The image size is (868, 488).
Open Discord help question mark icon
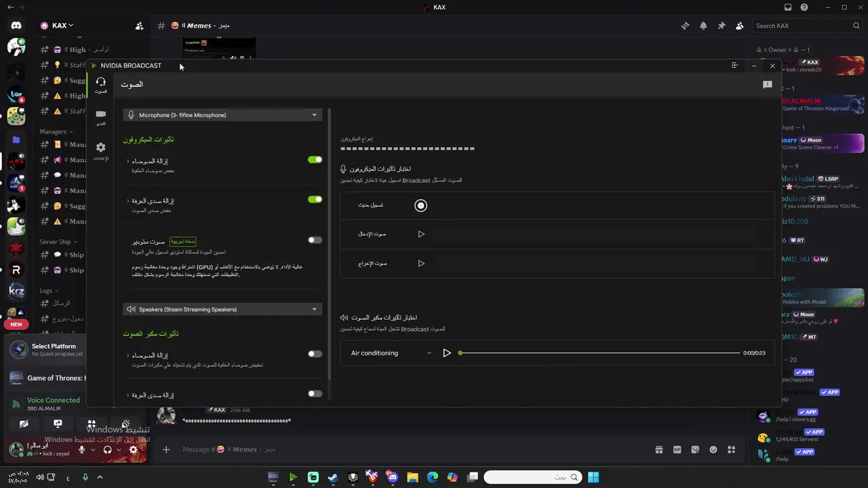[804, 7]
